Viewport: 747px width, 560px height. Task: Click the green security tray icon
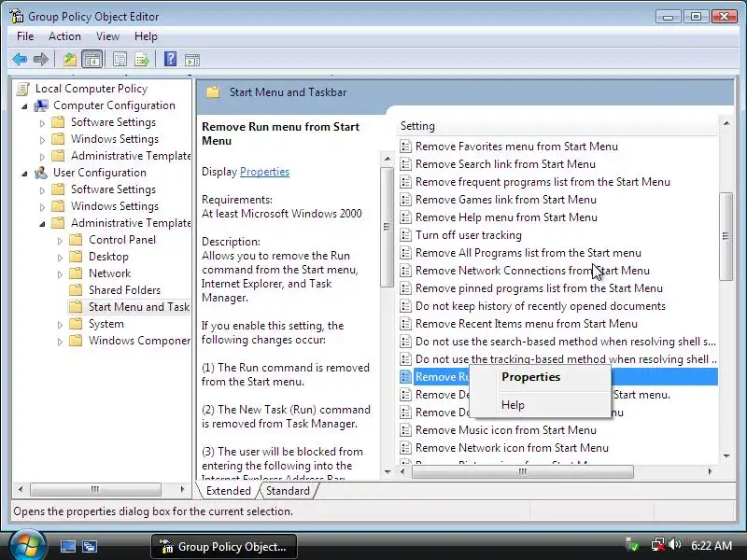point(633,544)
